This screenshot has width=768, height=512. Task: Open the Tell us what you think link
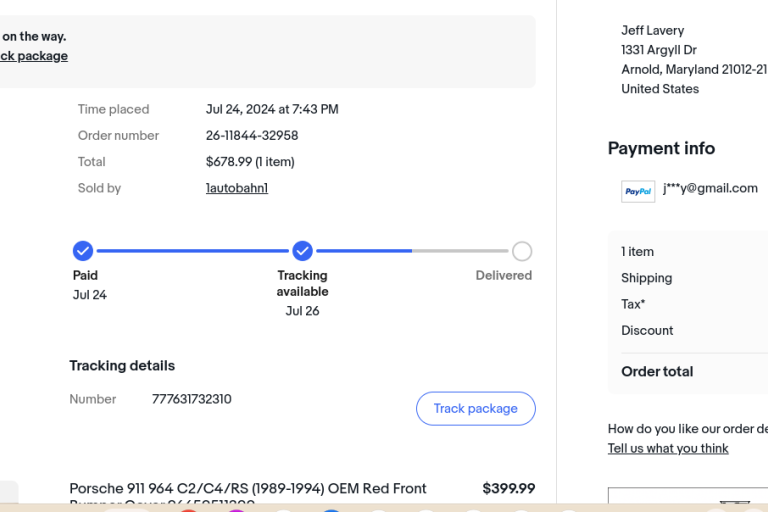click(x=668, y=448)
